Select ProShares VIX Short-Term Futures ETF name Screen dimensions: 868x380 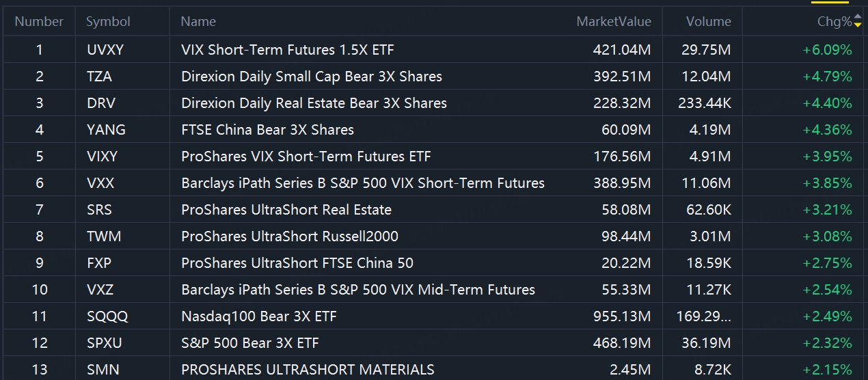coord(306,157)
